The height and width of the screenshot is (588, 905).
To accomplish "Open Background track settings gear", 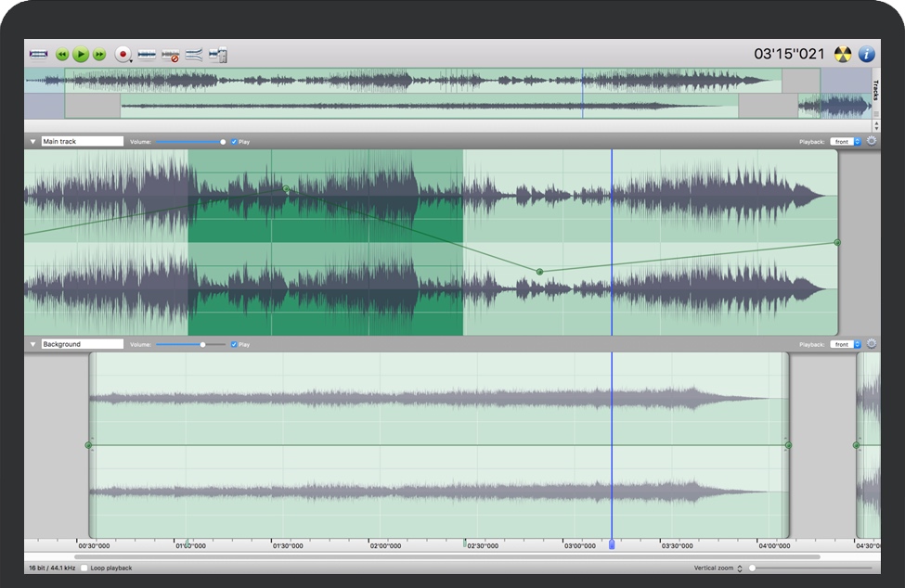I will click(x=872, y=344).
